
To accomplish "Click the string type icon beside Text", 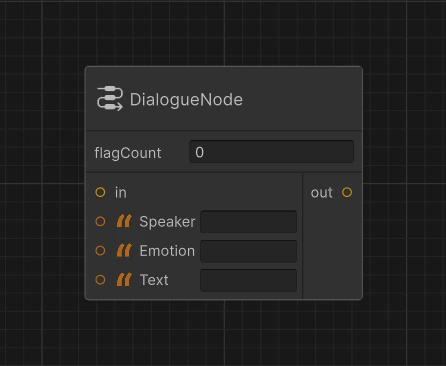I will [124, 279].
